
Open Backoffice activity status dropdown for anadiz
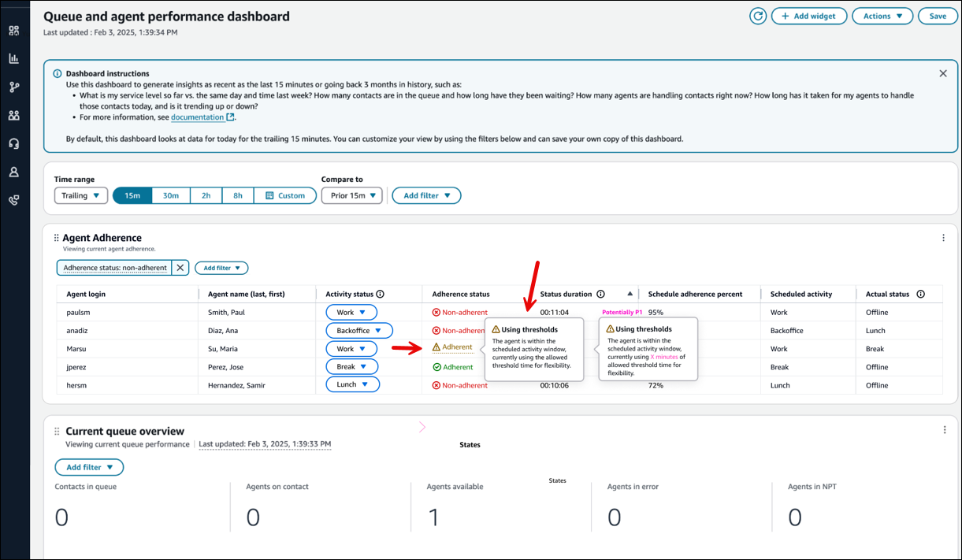click(x=358, y=331)
